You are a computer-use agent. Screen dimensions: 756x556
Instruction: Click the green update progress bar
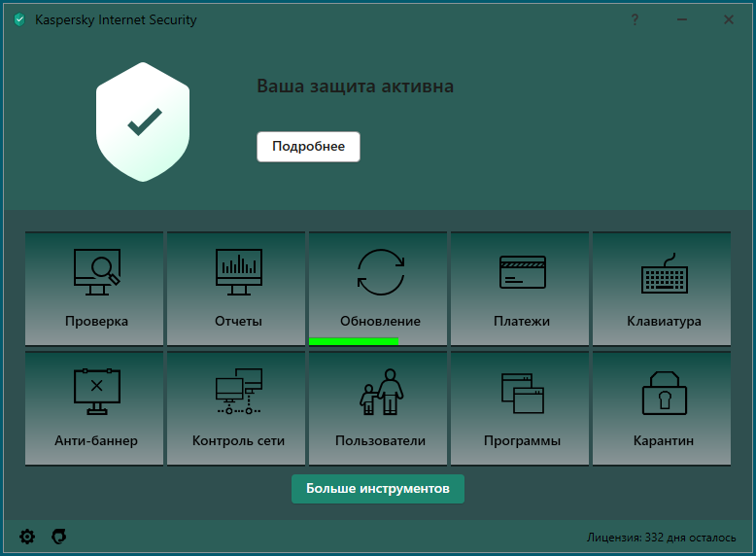354,341
